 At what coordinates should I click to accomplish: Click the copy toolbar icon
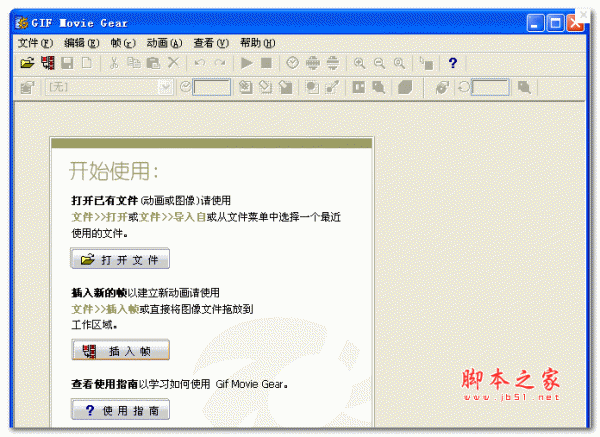[x=134, y=63]
